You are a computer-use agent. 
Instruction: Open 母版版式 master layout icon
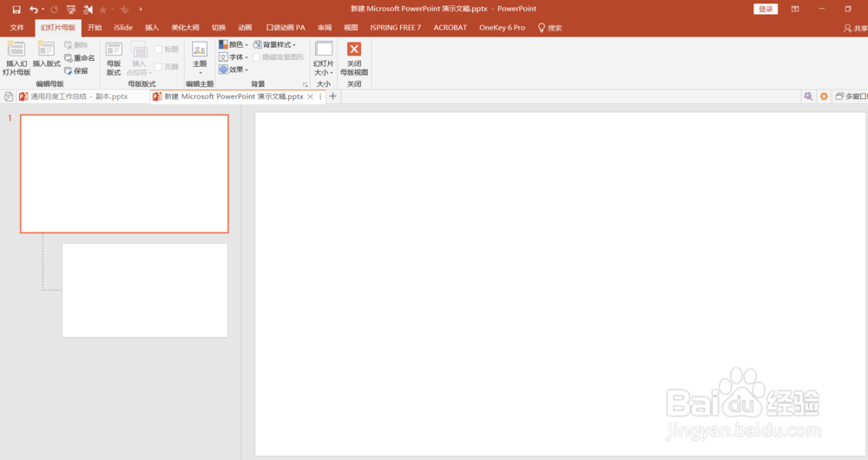coord(114,58)
